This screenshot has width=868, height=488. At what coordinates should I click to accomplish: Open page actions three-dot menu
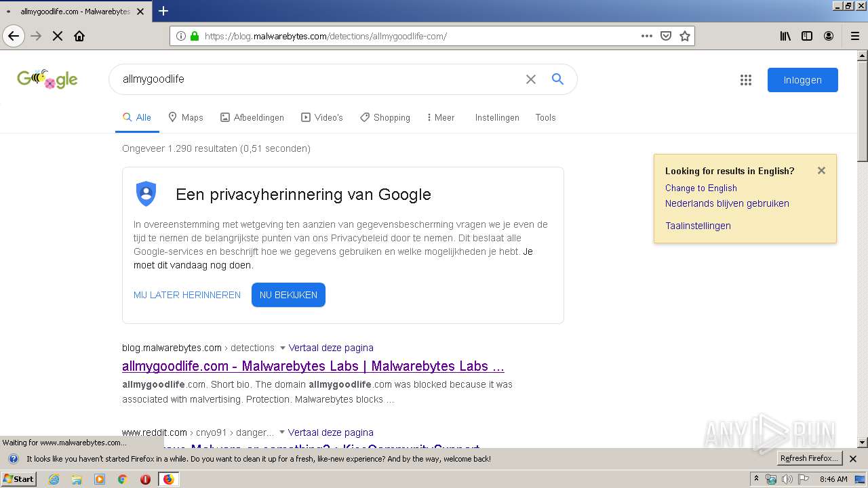(647, 36)
